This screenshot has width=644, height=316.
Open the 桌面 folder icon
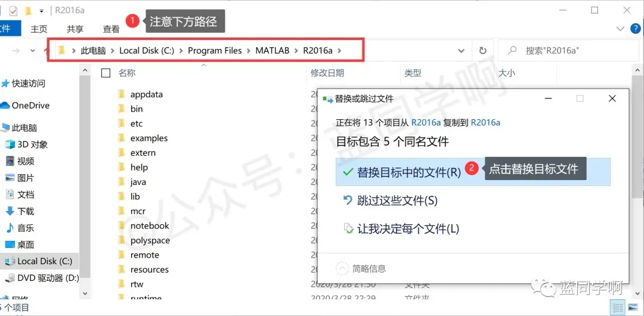point(10,245)
